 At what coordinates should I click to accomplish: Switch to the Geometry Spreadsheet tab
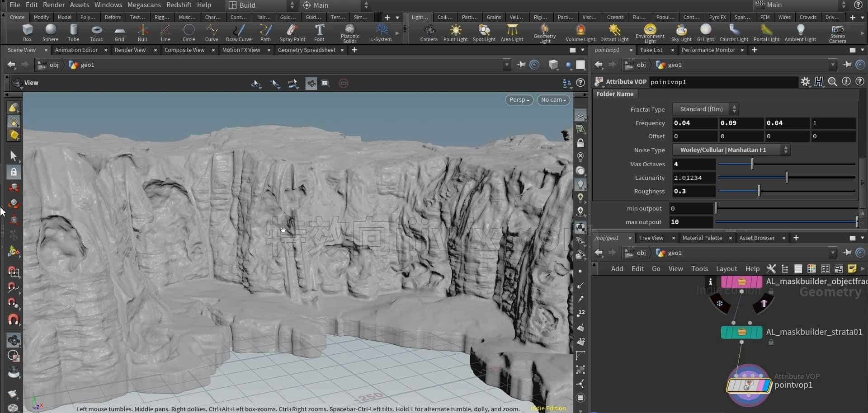[307, 50]
